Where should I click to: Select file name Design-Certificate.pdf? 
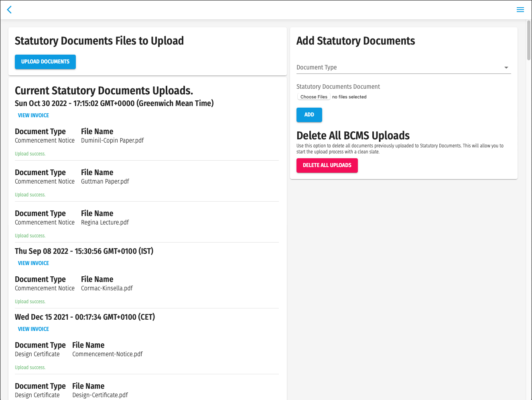pos(100,395)
